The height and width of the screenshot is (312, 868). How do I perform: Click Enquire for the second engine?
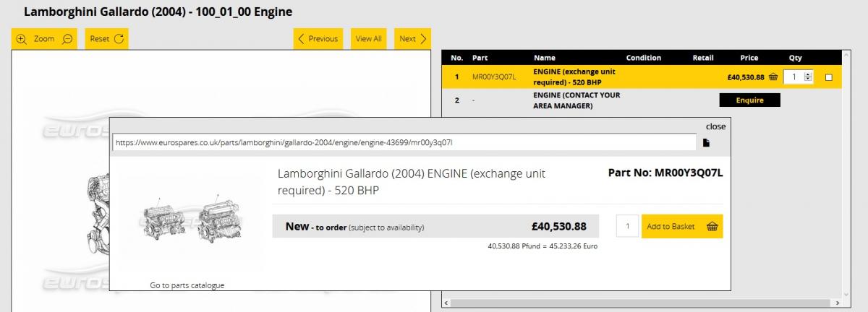coord(749,100)
